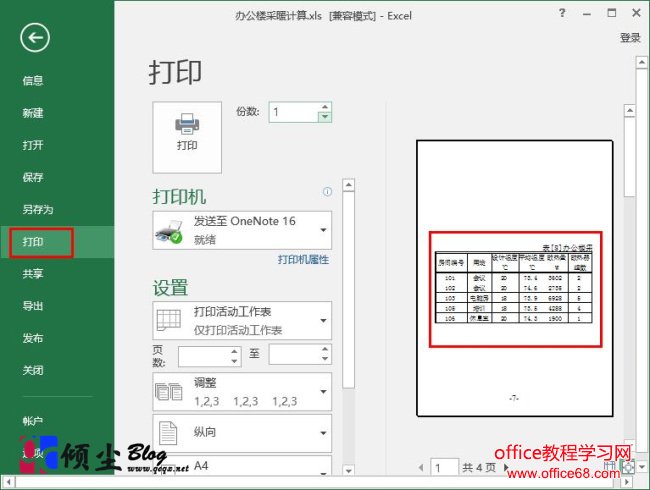The width and height of the screenshot is (650, 490).
Task: Expand the 纵向 orientation dropdown
Action: 242,434
